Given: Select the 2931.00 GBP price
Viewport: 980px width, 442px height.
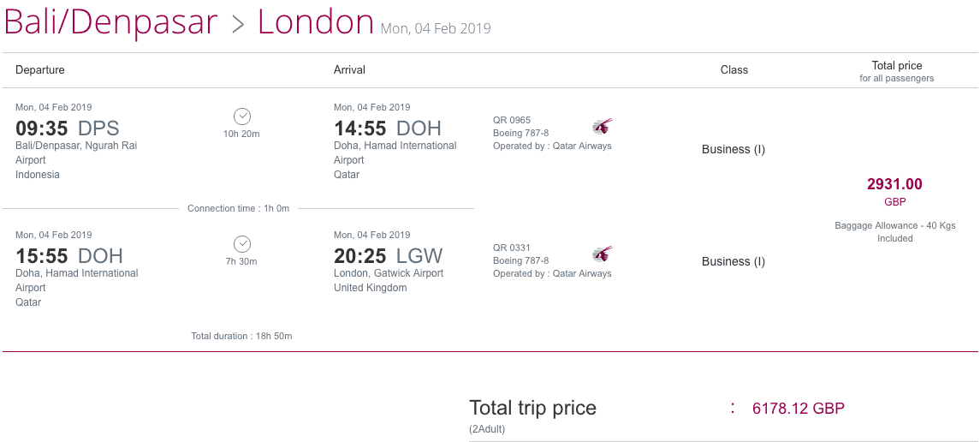Looking at the screenshot, I should (894, 191).
